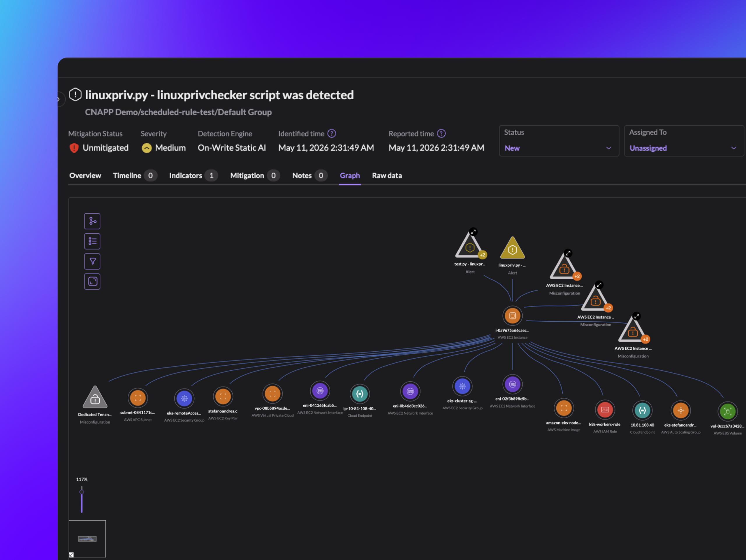Select the subnet-0841171c VPC subnet node

(x=138, y=398)
